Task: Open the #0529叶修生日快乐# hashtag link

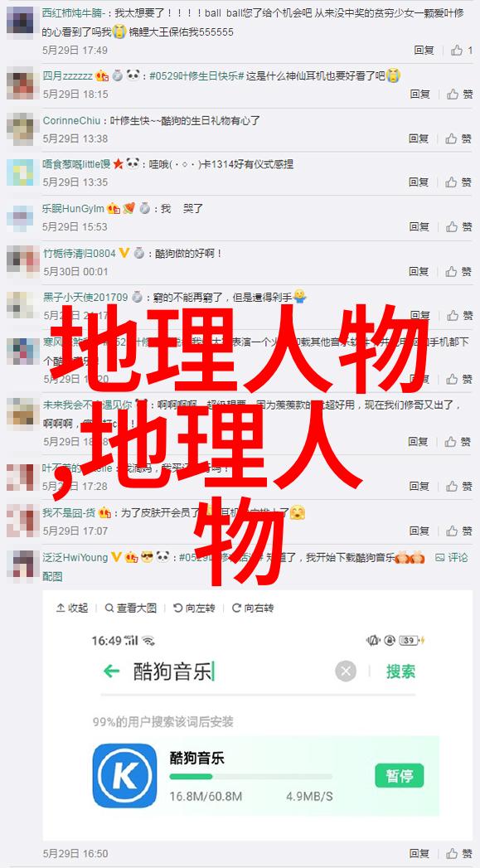Action: pos(196,75)
